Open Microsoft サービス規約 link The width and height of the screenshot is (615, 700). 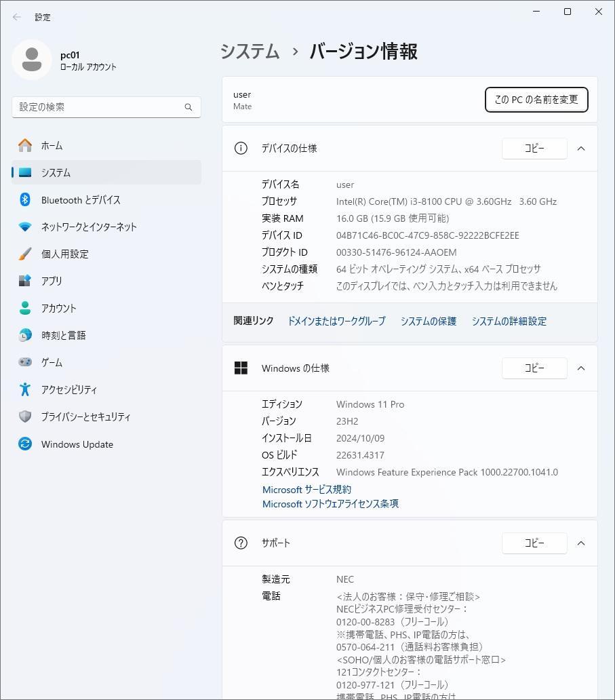point(306,489)
